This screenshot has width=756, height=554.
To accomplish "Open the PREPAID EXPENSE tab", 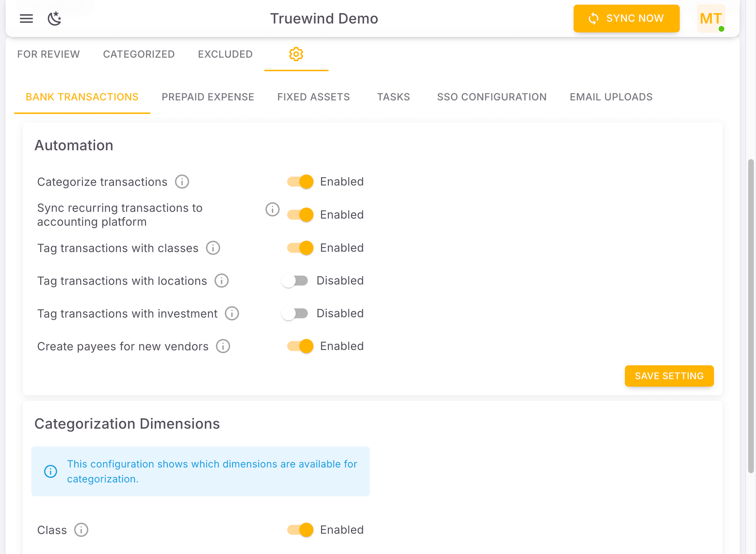I will click(x=208, y=96).
